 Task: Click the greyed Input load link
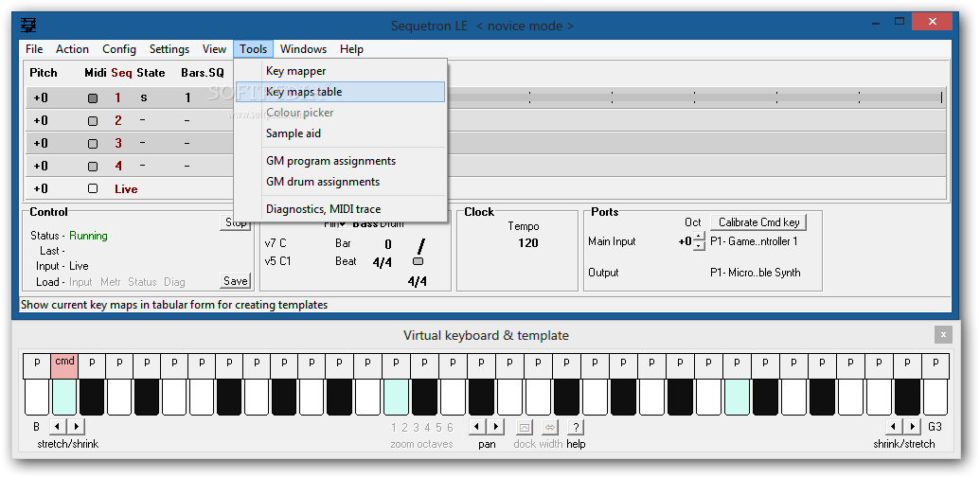pyautogui.click(x=80, y=282)
